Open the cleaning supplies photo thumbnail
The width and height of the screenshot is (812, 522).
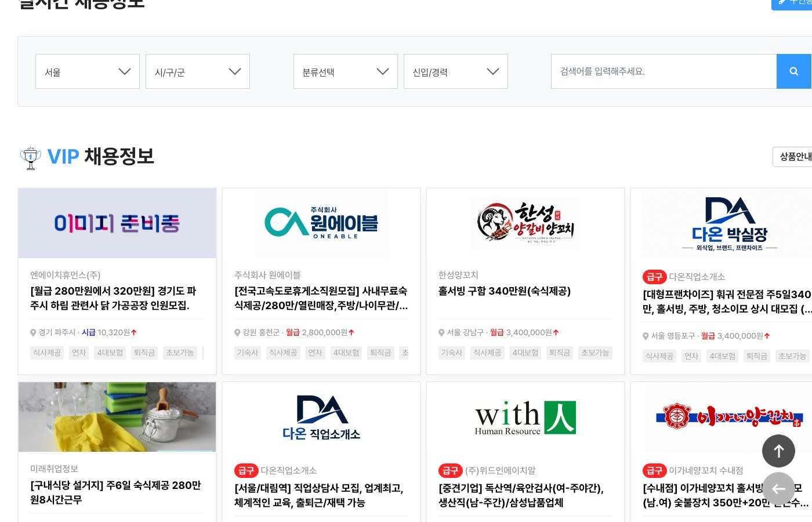pos(117,417)
